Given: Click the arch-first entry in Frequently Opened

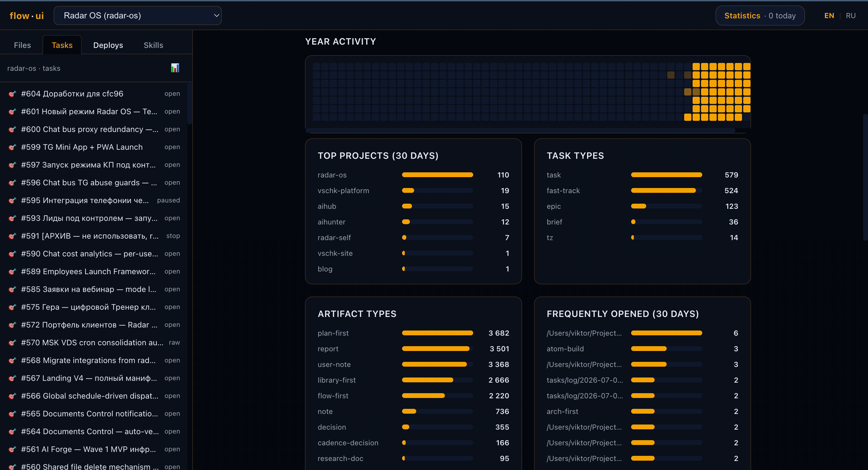Looking at the screenshot, I should (642, 411).
